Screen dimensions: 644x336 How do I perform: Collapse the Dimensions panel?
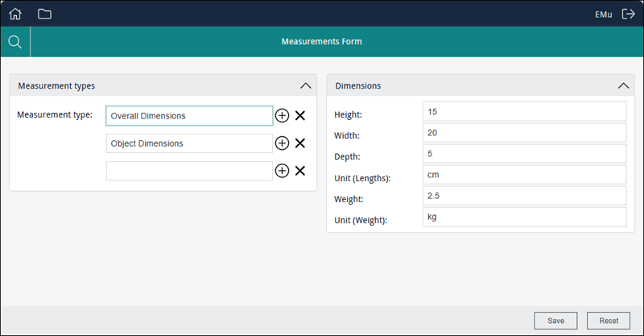click(623, 85)
